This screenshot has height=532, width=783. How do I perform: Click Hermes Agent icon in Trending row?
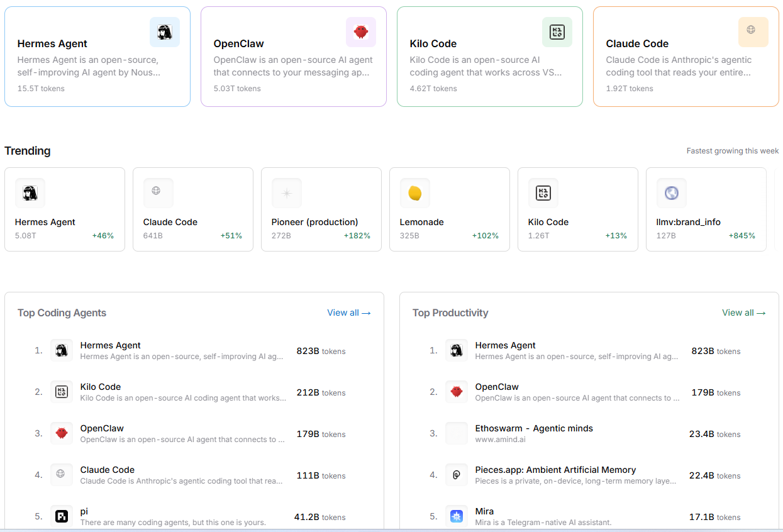tap(30, 193)
